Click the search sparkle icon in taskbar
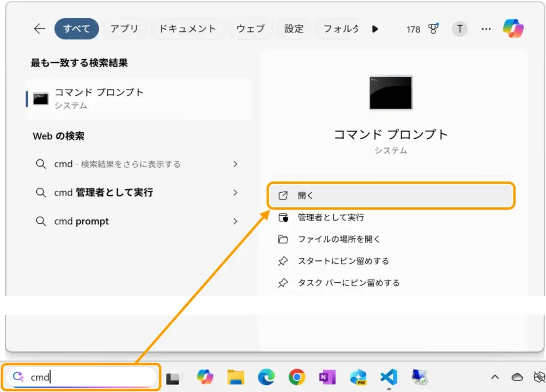This screenshot has width=546, height=392. tap(18, 377)
